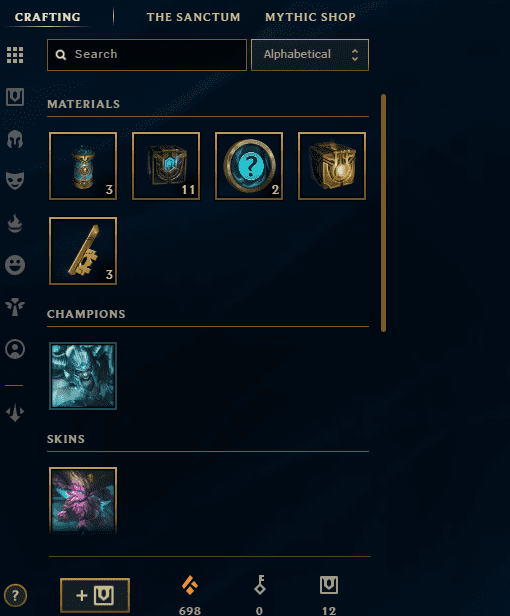The image size is (510, 616).
Task: Select the Hextech key material
Action: pyautogui.click(x=83, y=251)
